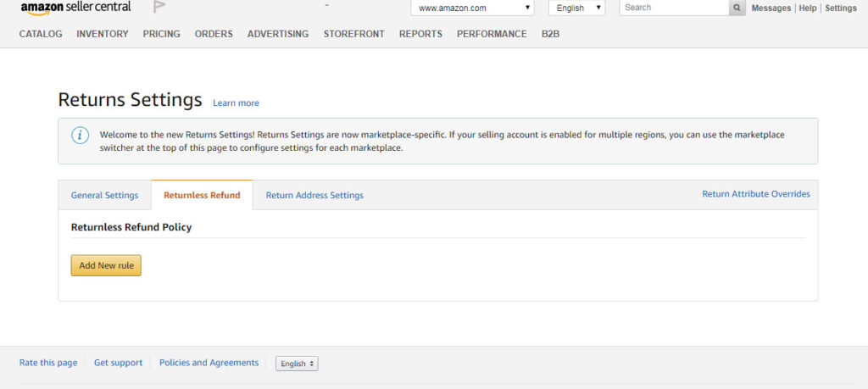Click the info icon in the welcome banner
The height and width of the screenshot is (389, 868).
79,136
